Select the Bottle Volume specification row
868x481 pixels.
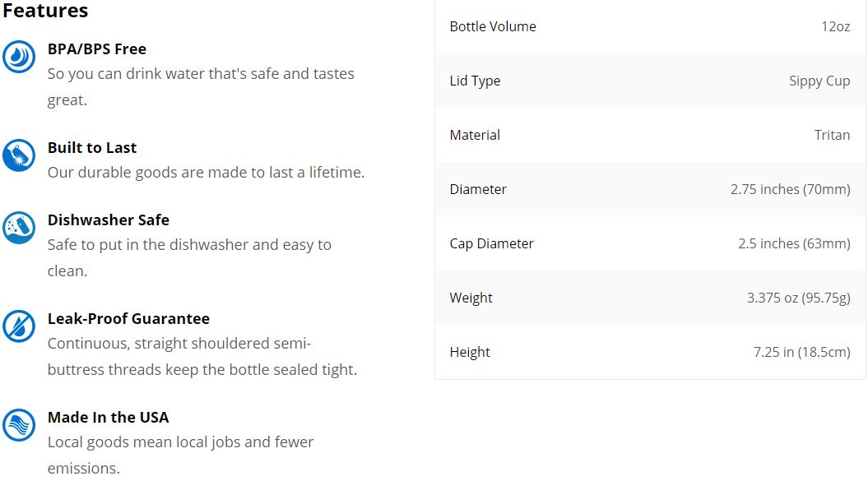(x=650, y=26)
